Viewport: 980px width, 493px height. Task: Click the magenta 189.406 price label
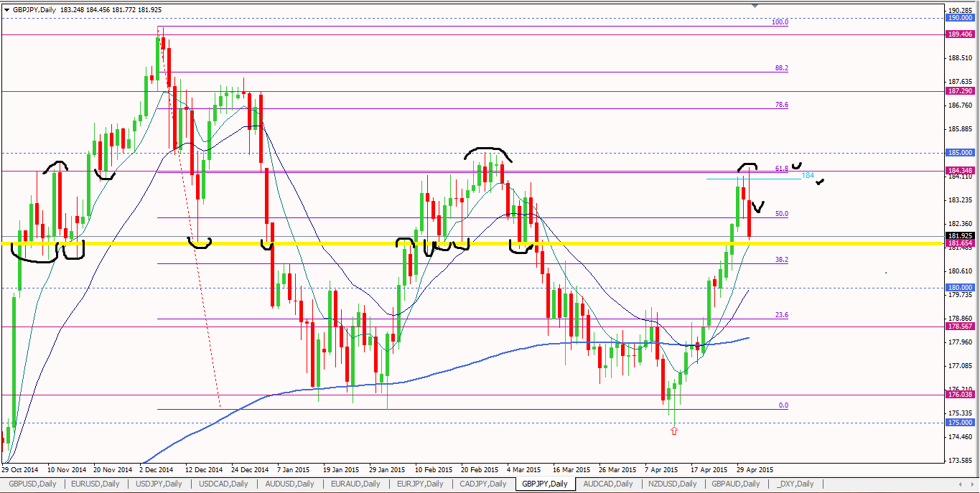pyautogui.click(x=961, y=34)
